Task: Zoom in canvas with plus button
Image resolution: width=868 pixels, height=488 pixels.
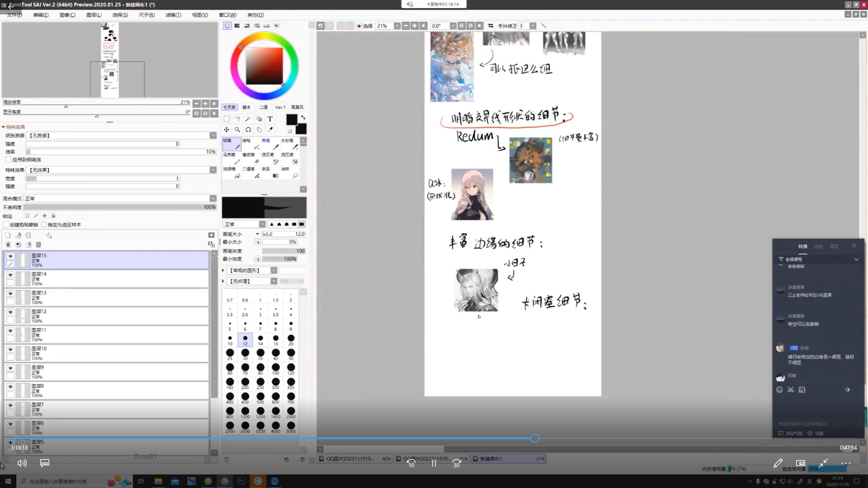Action: [415, 26]
